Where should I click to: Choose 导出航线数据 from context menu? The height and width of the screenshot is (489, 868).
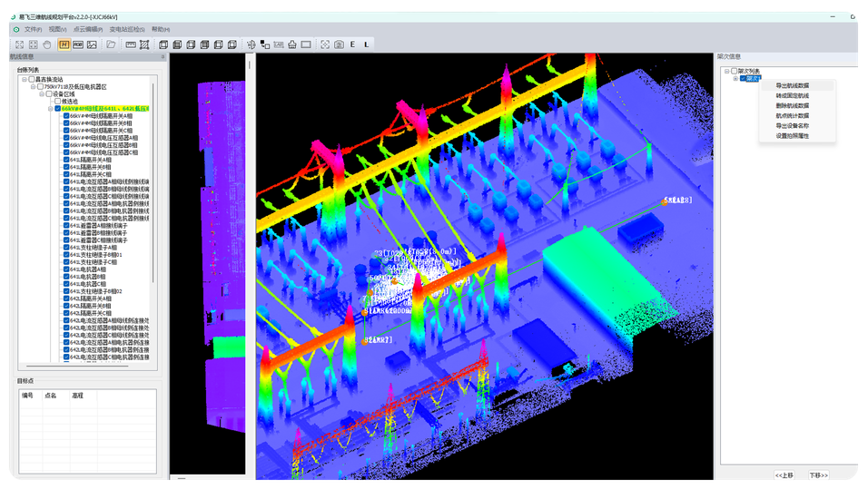[792, 85]
